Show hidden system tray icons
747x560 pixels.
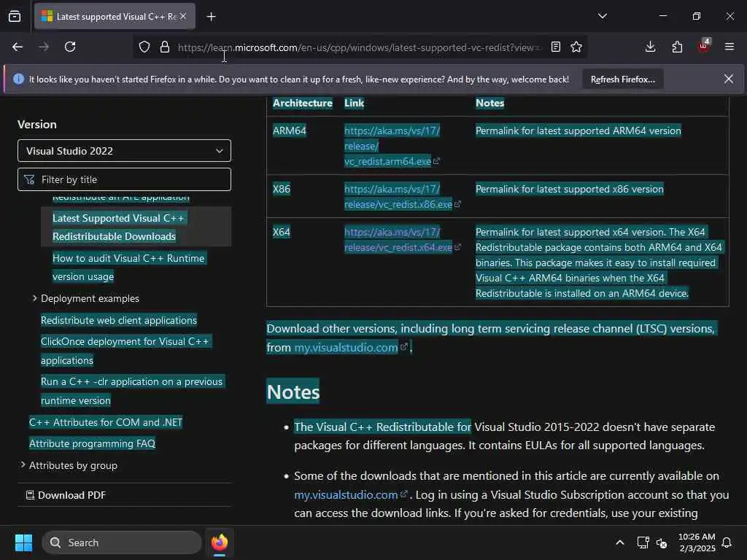620,542
